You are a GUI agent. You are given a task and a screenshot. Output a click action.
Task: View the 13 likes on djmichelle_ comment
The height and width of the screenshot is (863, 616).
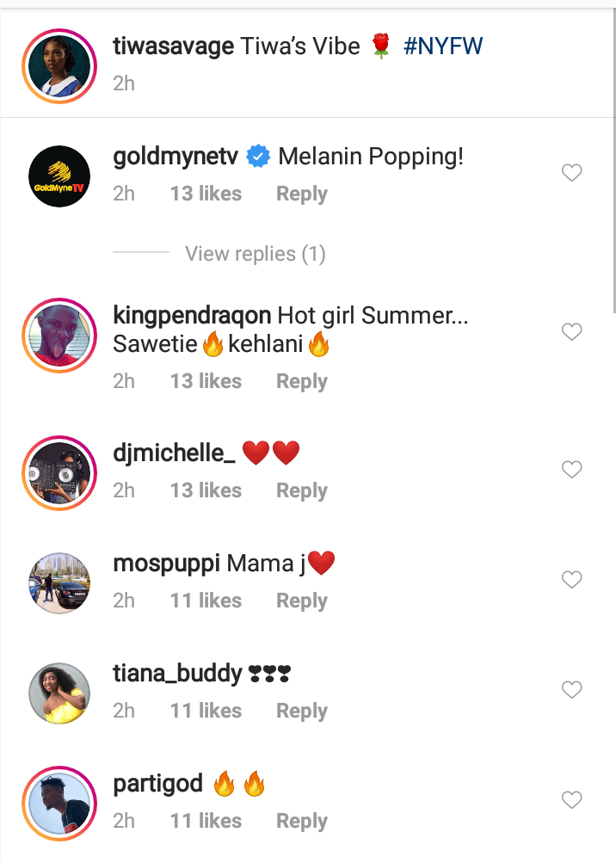click(x=206, y=490)
